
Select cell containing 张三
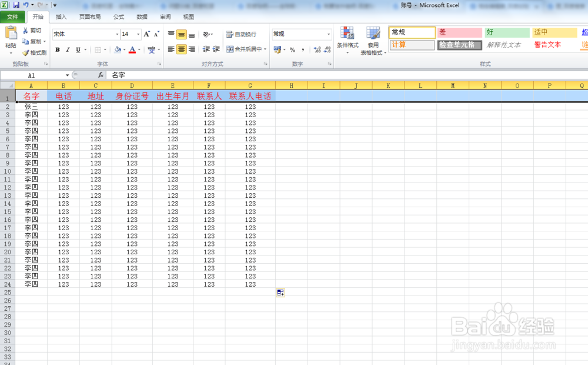pyautogui.click(x=31, y=107)
